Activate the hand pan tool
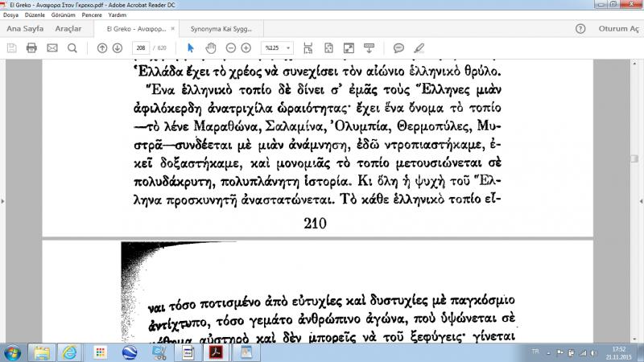The width and height of the screenshot is (644, 362). pos(211,48)
